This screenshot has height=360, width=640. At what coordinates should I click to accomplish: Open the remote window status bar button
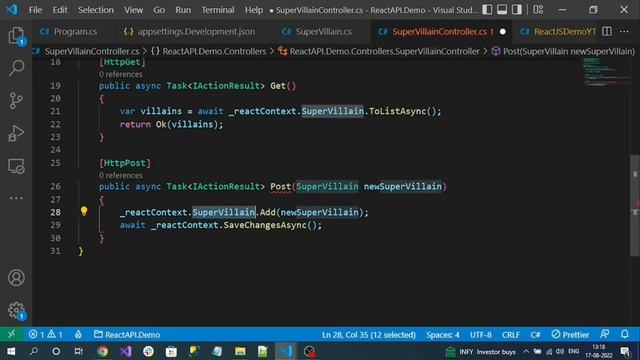tap(11, 334)
